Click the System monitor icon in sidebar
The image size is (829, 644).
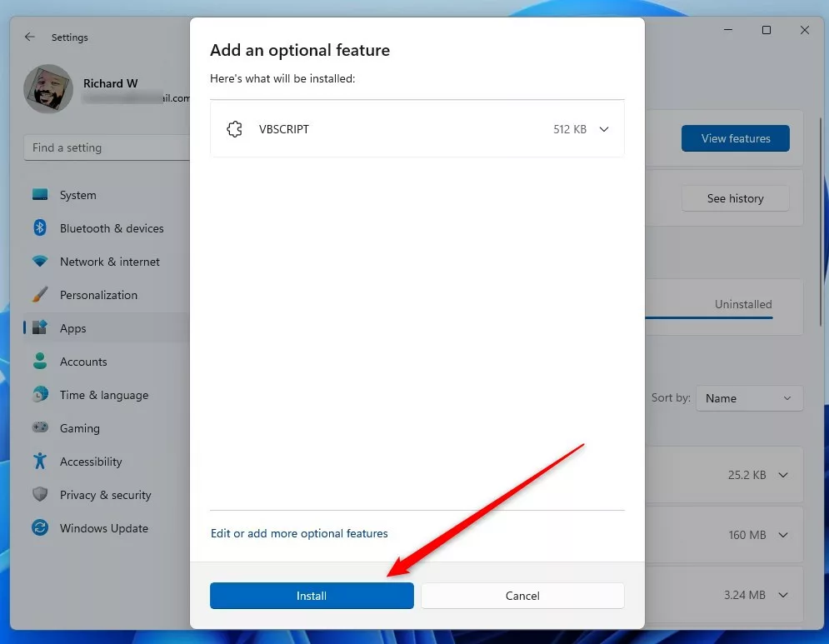pos(40,195)
